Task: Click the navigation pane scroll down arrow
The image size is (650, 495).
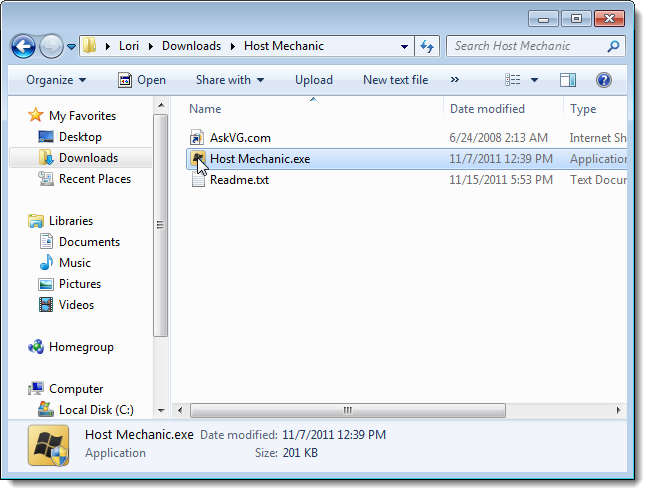Action: (161, 410)
